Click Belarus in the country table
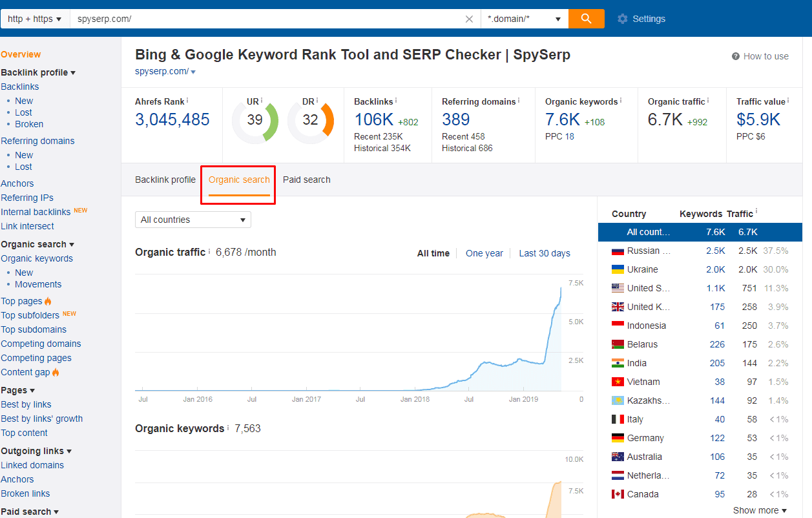812x518 pixels. pyautogui.click(x=642, y=344)
